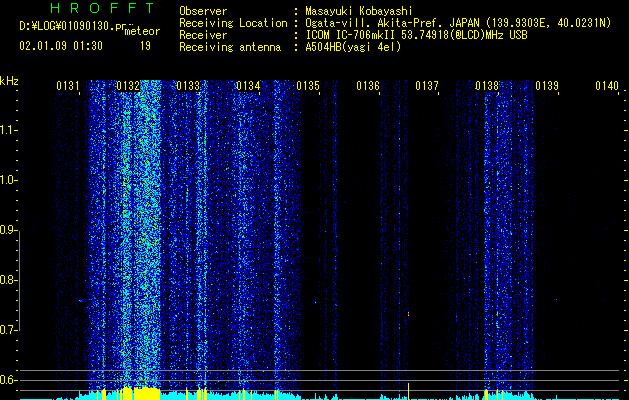
Task: Click the 0137 time marker
Action: [427, 86]
